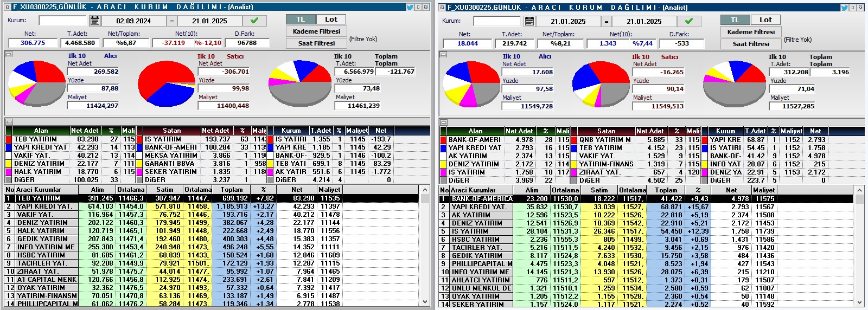
Task: Click the equals button between dates, left window
Action: point(171,21)
